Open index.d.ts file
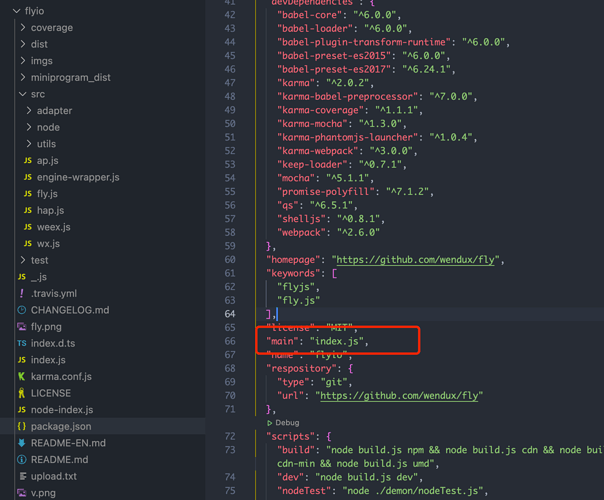604x500 pixels. (x=53, y=343)
